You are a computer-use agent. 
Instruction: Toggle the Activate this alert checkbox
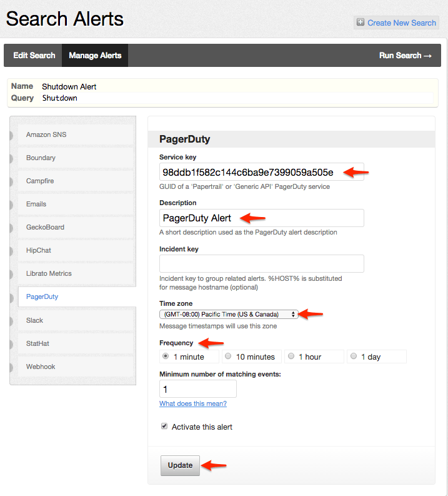click(164, 426)
